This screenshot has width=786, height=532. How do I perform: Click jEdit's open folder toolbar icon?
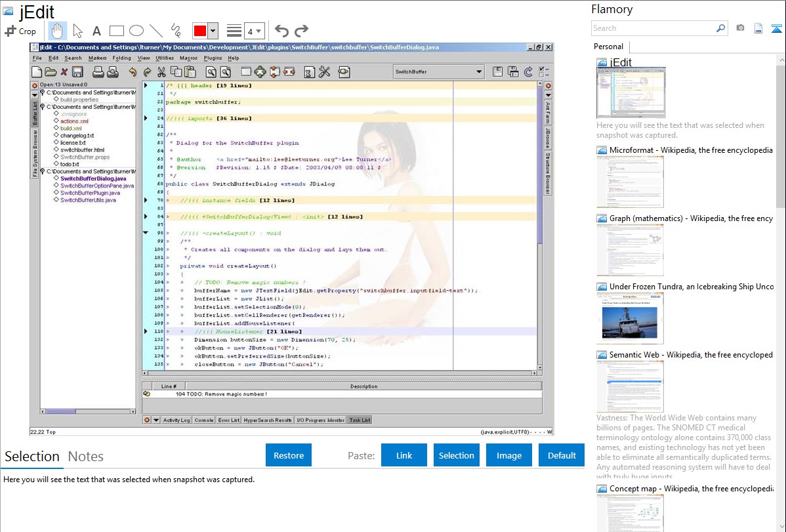coord(50,72)
